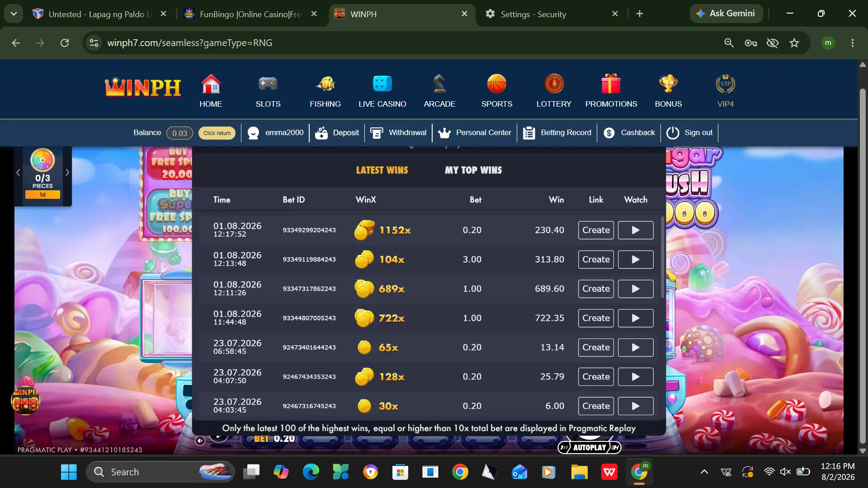Switch to the Untested - Lapag ng Paldo tab
This screenshot has width=868, height=488.
[x=99, y=14]
